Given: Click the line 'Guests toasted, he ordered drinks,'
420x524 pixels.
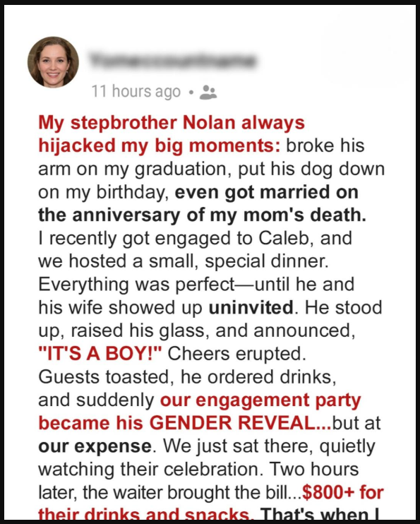Looking at the screenshot, I should click(187, 377).
